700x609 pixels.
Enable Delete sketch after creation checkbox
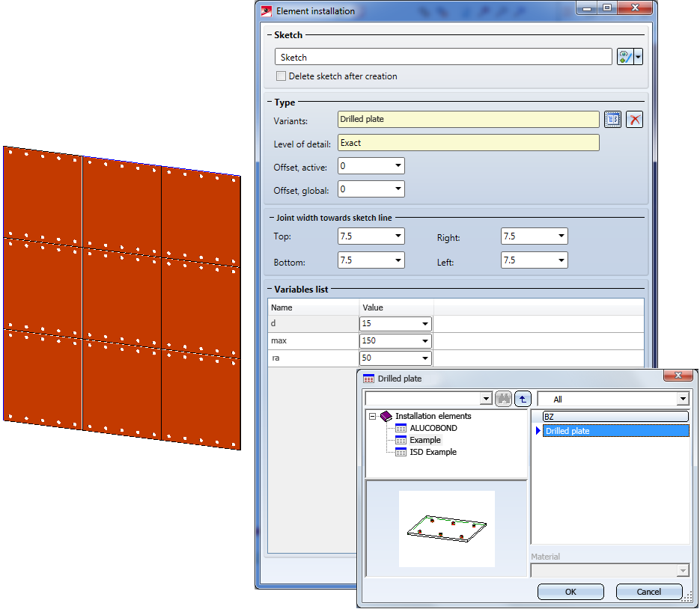[281, 76]
